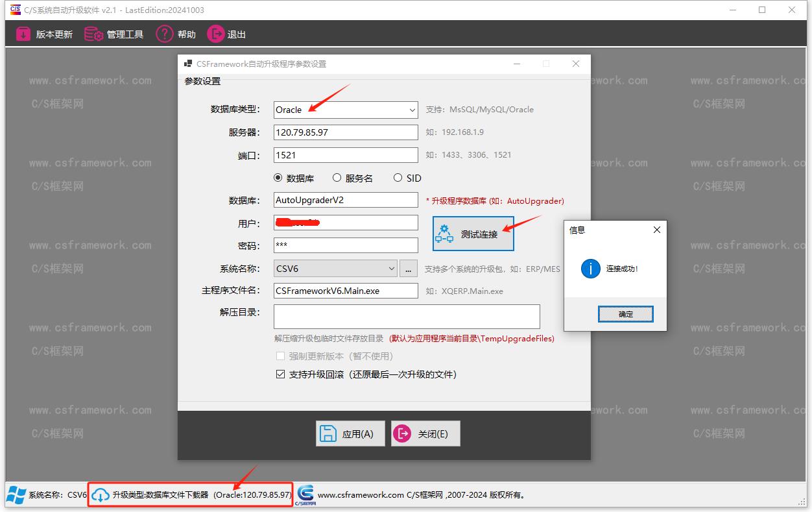Close the 信息 message dialog with X
The height and width of the screenshot is (512, 812).
[656, 230]
